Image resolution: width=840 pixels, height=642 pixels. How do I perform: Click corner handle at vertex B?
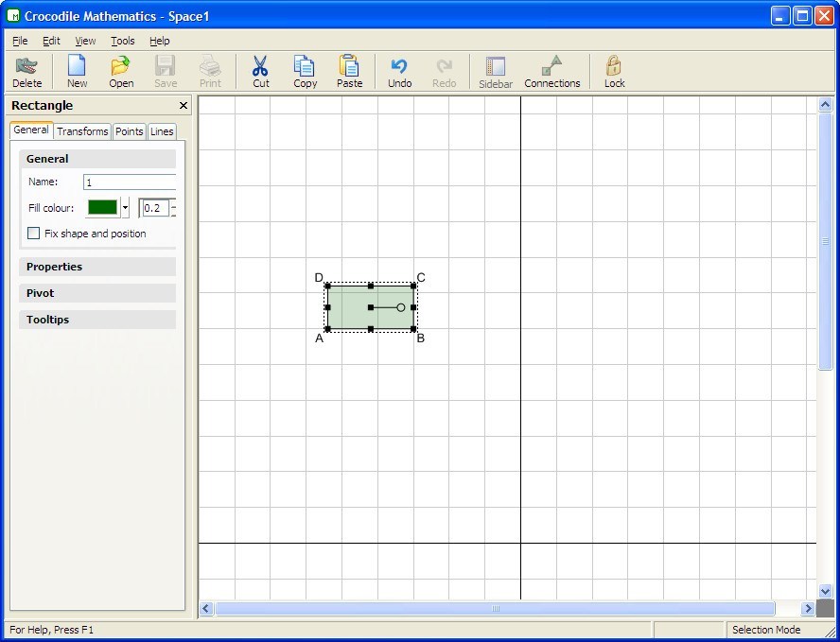click(413, 329)
